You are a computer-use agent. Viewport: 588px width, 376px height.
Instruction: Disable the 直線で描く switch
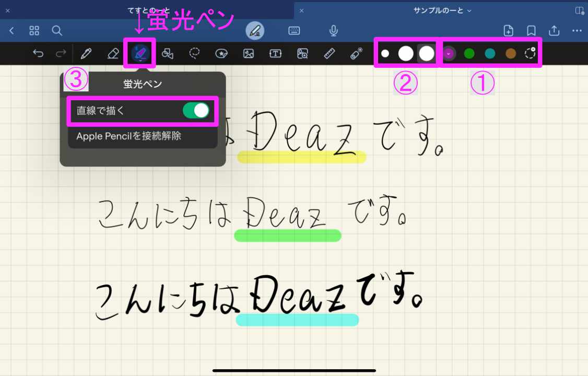197,111
